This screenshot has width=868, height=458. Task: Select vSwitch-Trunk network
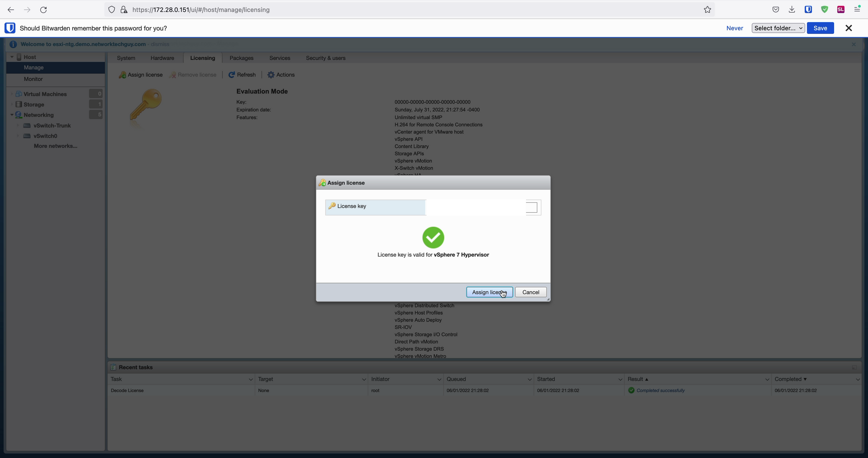52,125
